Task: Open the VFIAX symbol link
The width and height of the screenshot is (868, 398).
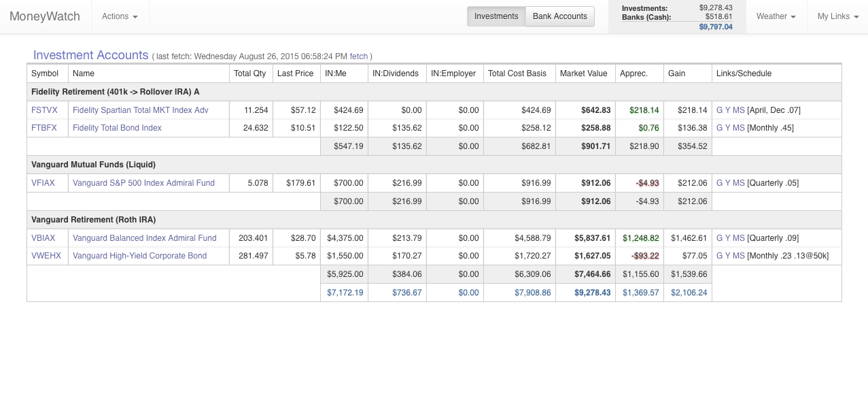Action: tap(44, 183)
